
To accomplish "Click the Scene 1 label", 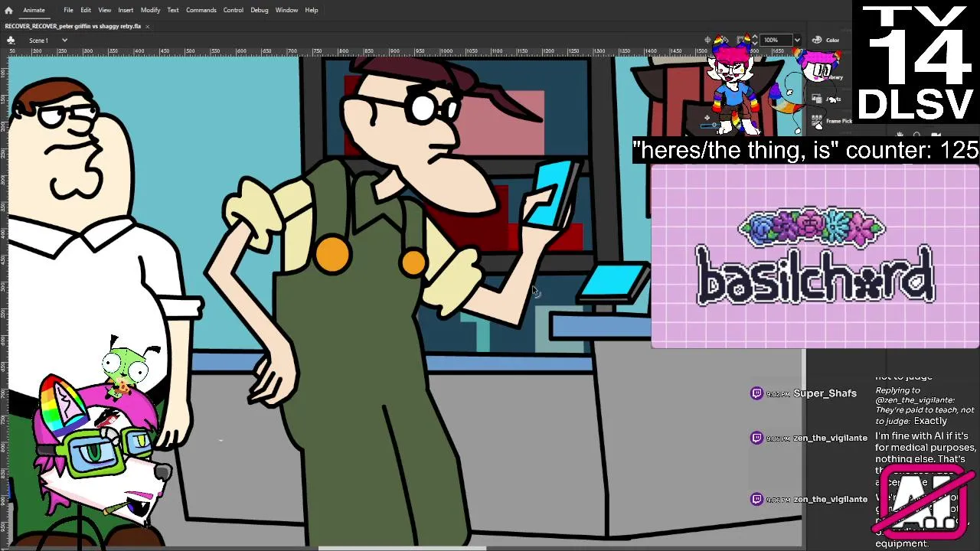I will coord(38,40).
